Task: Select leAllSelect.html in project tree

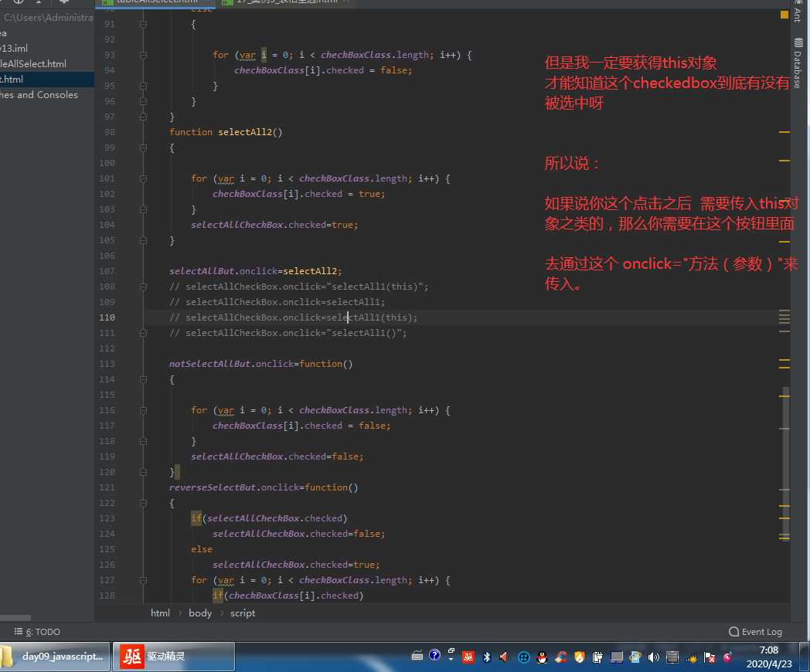Action: pos(33,64)
